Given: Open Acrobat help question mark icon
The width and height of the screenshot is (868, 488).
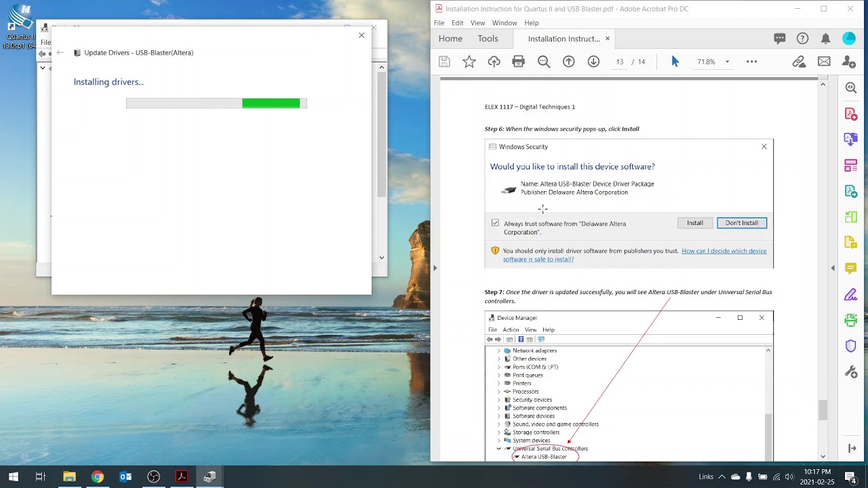Looking at the screenshot, I should tap(803, 39).
